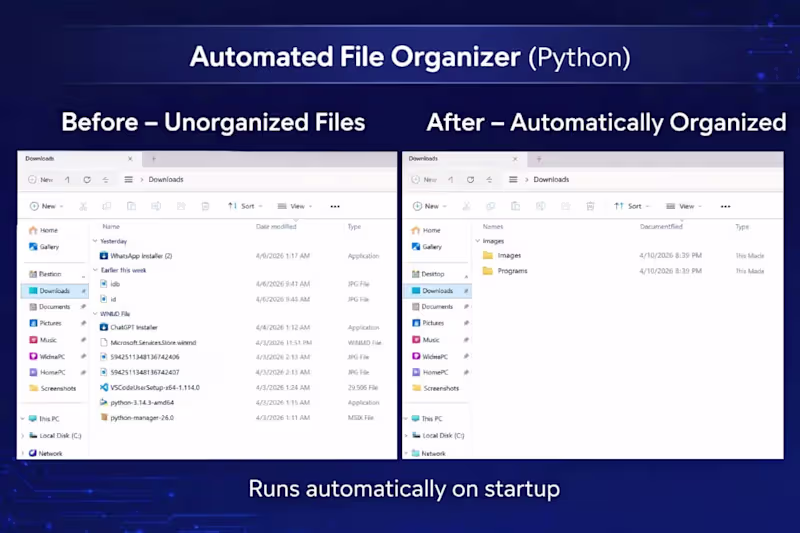Click Delete trash icon in left window
The width and height of the screenshot is (800, 533).
tap(205, 206)
